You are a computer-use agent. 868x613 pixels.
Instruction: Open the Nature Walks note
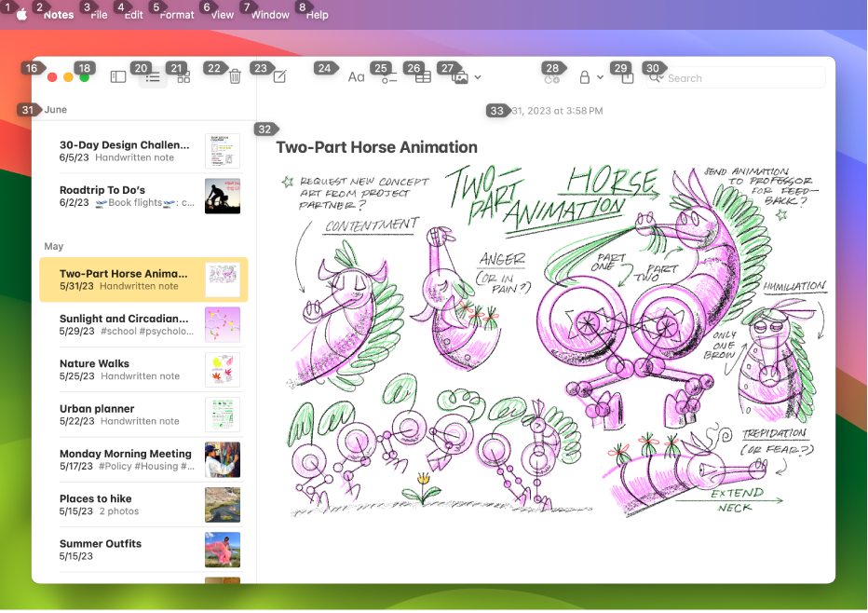[143, 369]
